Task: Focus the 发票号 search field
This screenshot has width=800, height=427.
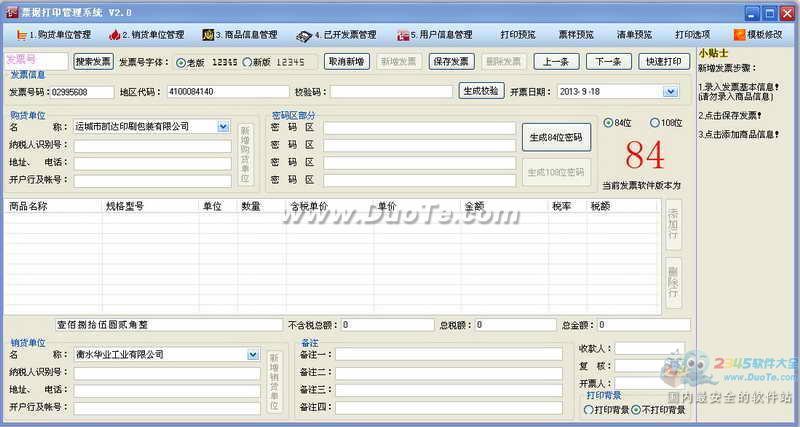Action: click(36, 61)
